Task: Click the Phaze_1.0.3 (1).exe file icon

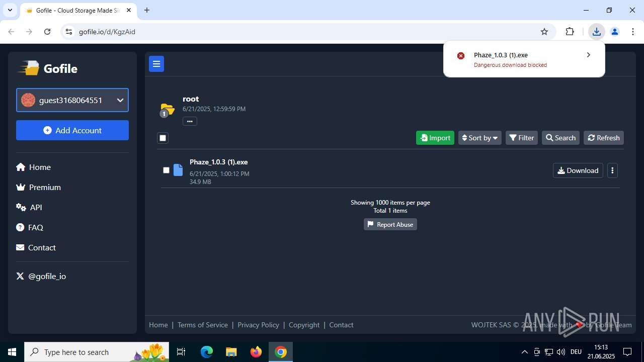Action: 178,170
